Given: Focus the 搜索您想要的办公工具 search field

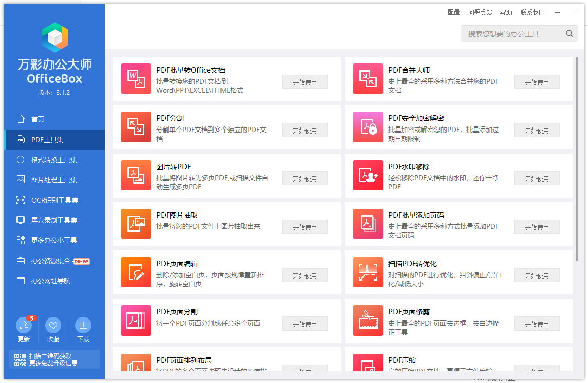Looking at the screenshot, I should click(x=520, y=33).
